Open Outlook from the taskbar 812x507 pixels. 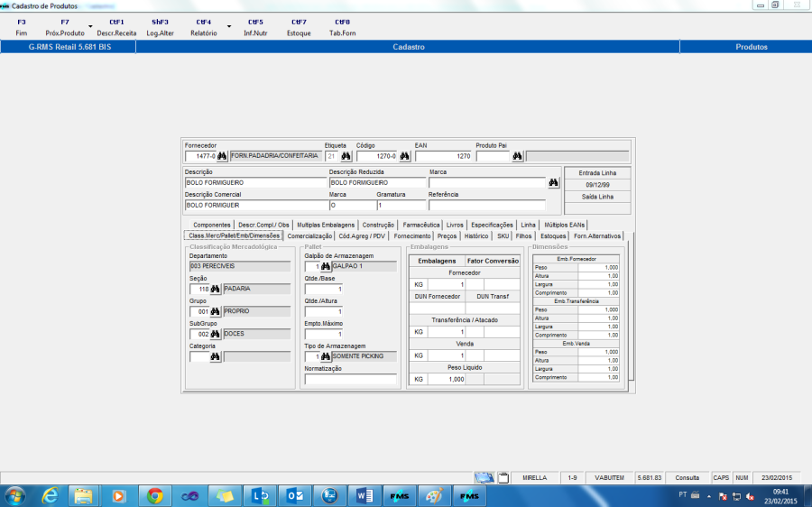coord(295,496)
